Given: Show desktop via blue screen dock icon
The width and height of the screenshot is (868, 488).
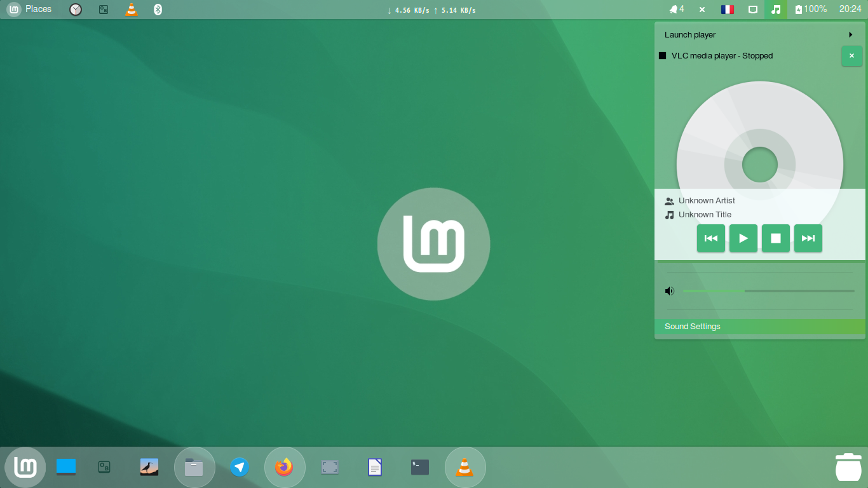Looking at the screenshot, I should [66, 468].
